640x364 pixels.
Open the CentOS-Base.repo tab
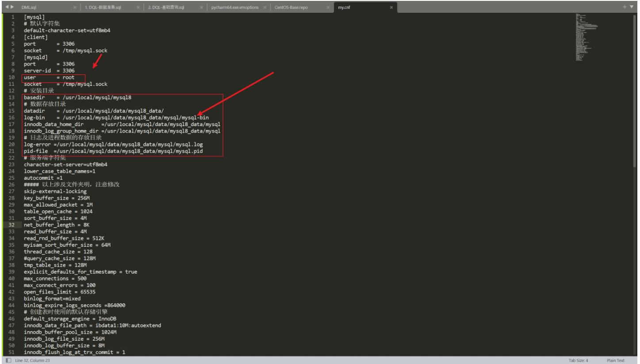click(x=291, y=8)
